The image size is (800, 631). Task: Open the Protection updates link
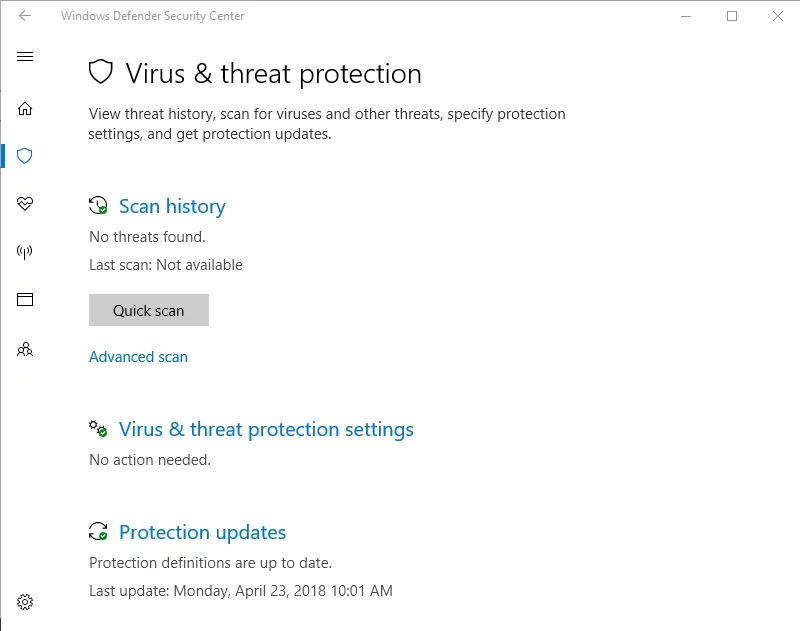pos(202,533)
